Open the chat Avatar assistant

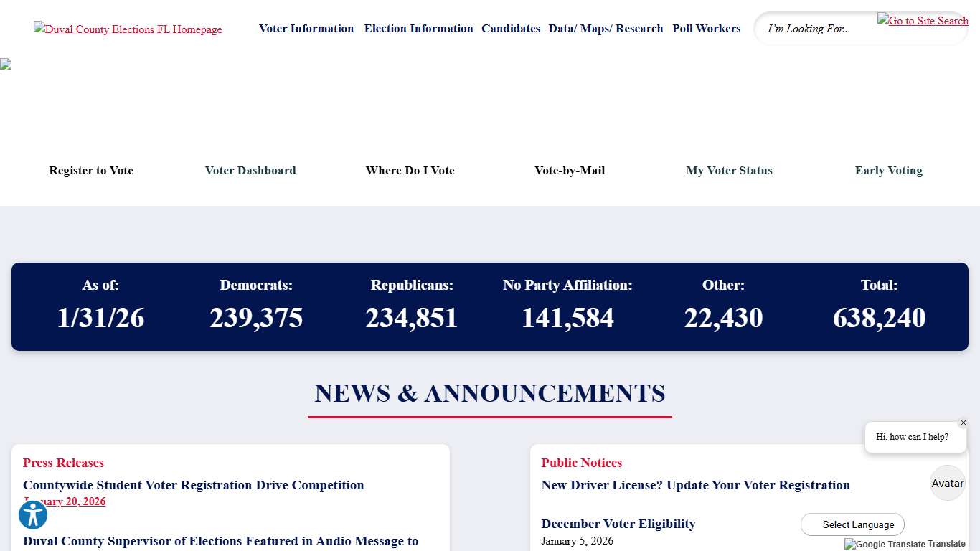(x=947, y=483)
